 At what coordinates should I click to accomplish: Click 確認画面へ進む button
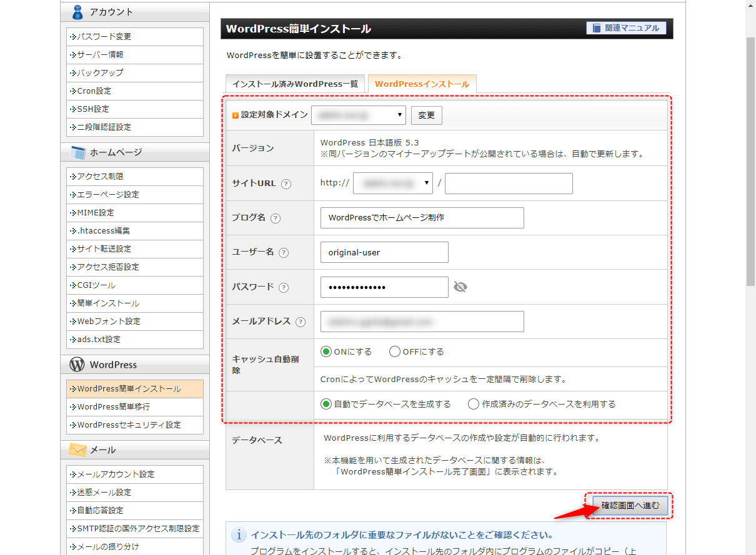(x=630, y=505)
